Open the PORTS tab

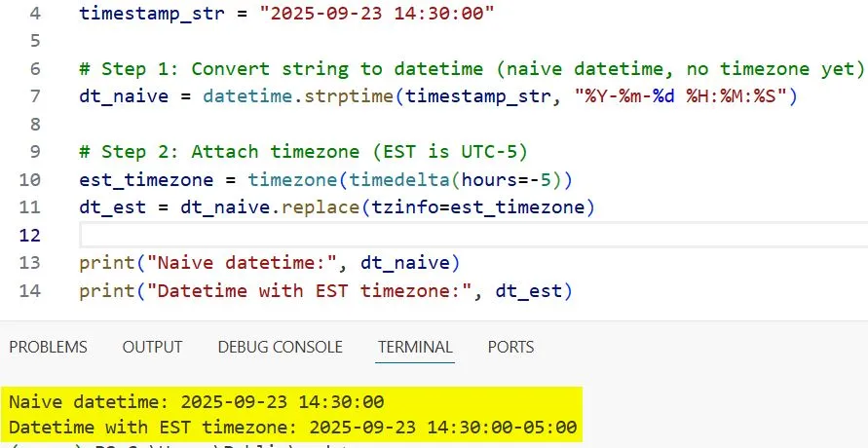(510, 347)
